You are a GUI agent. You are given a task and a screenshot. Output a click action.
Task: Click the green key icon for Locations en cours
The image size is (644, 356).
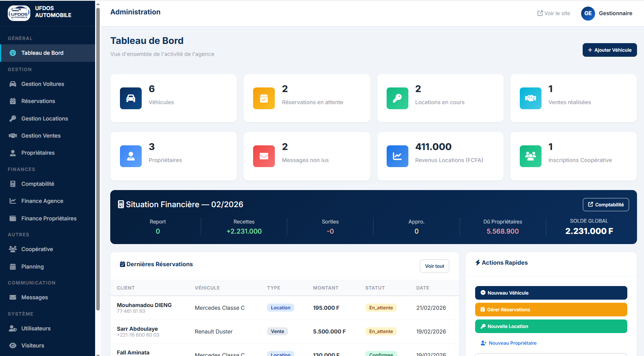pos(397,98)
